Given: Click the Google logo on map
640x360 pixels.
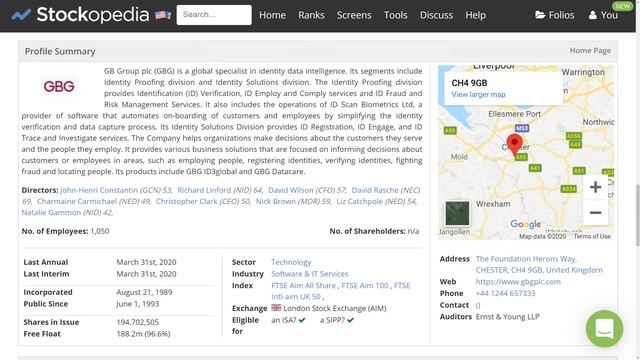Looking at the screenshot, I should [x=525, y=224].
